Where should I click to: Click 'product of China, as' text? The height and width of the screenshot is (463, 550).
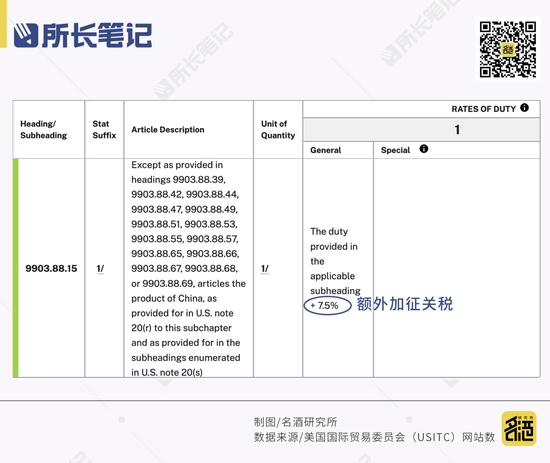click(x=174, y=298)
